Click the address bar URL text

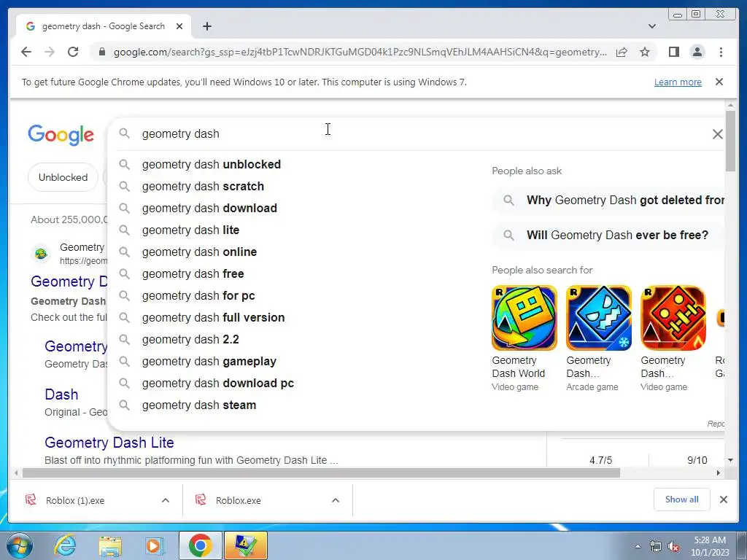coord(360,52)
